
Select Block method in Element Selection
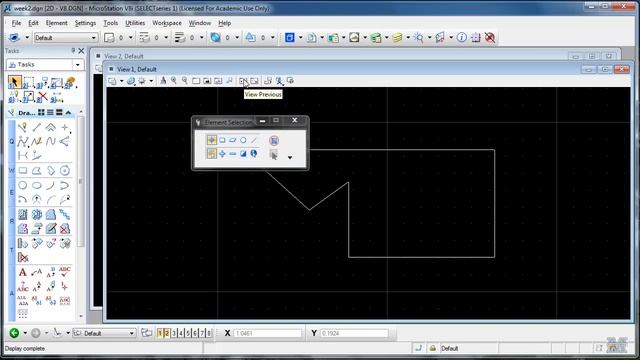(222, 140)
